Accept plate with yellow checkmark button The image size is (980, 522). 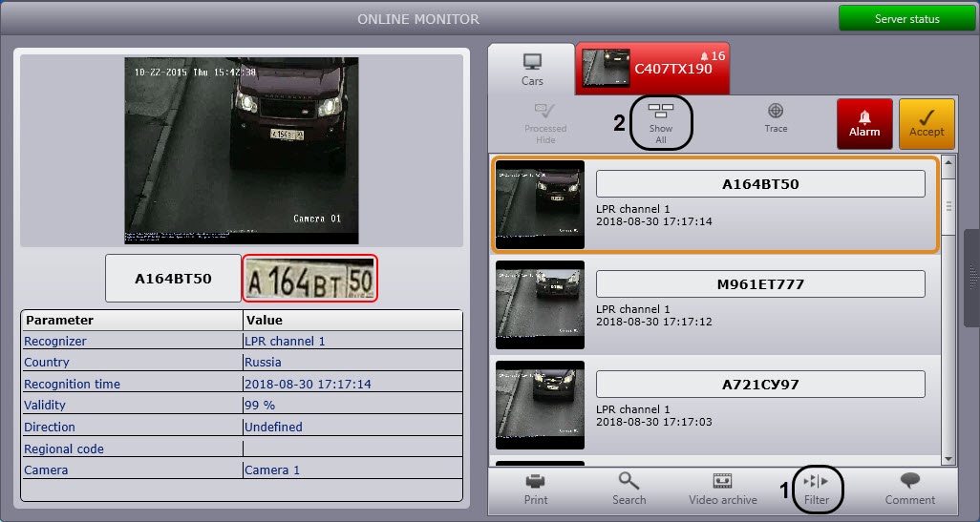(926, 124)
